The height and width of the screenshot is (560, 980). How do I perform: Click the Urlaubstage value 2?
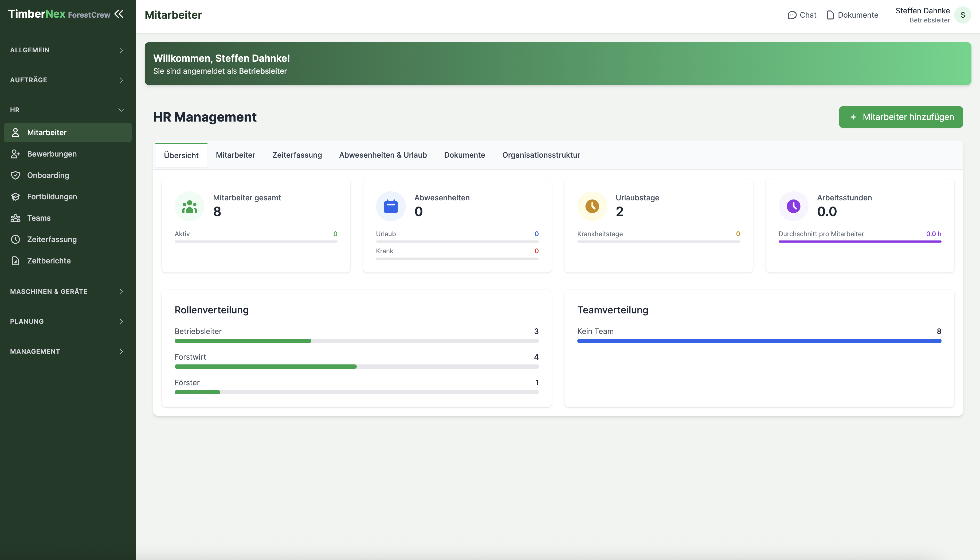pos(620,212)
